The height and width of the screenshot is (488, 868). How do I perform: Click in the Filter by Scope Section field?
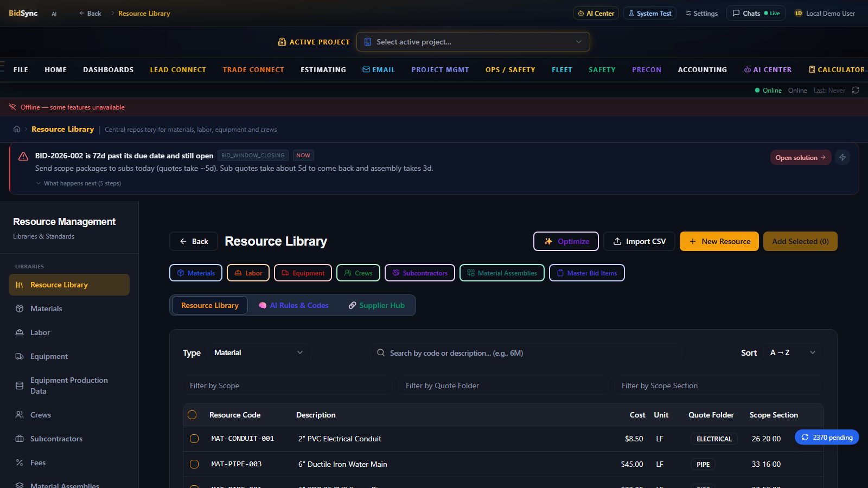click(719, 386)
